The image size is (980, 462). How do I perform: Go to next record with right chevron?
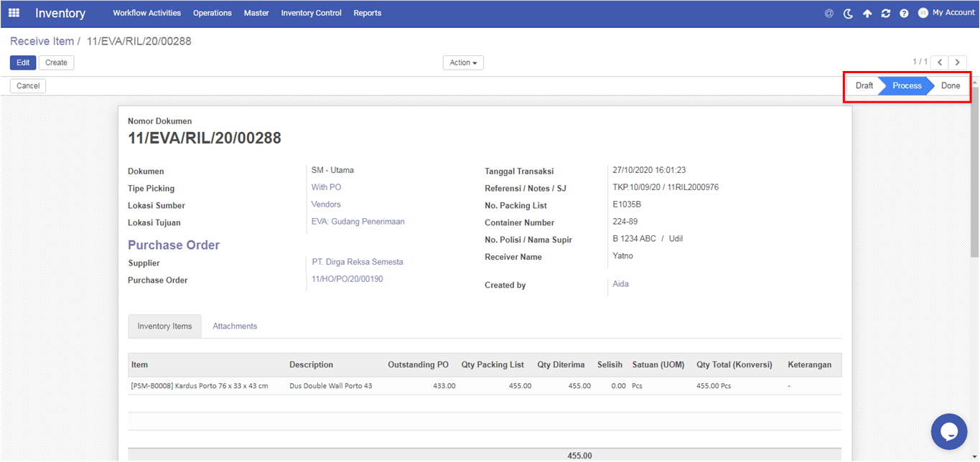pyautogui.click(x=957, y=62)
